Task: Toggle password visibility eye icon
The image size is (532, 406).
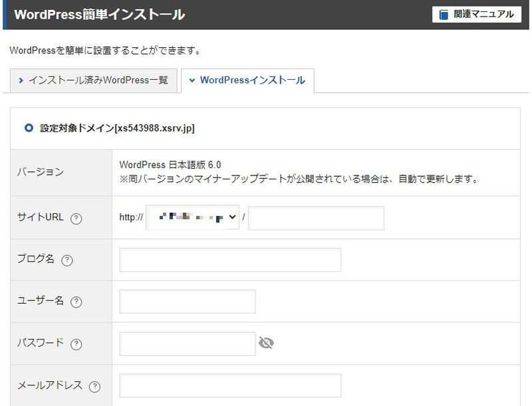Action: [267, 343]
